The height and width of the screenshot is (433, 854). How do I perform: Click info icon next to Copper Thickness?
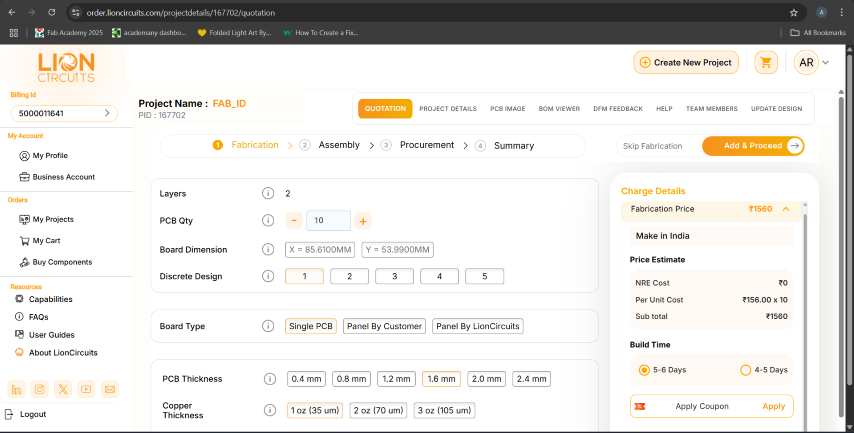pos(270,410)
